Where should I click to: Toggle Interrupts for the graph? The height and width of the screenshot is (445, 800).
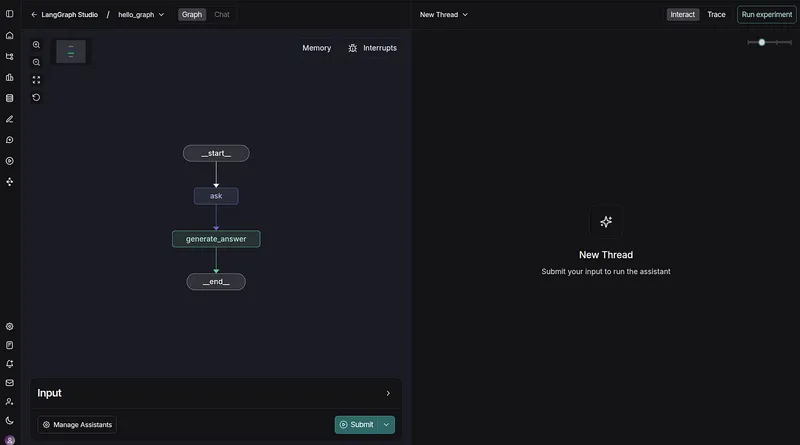click(372, 48)
